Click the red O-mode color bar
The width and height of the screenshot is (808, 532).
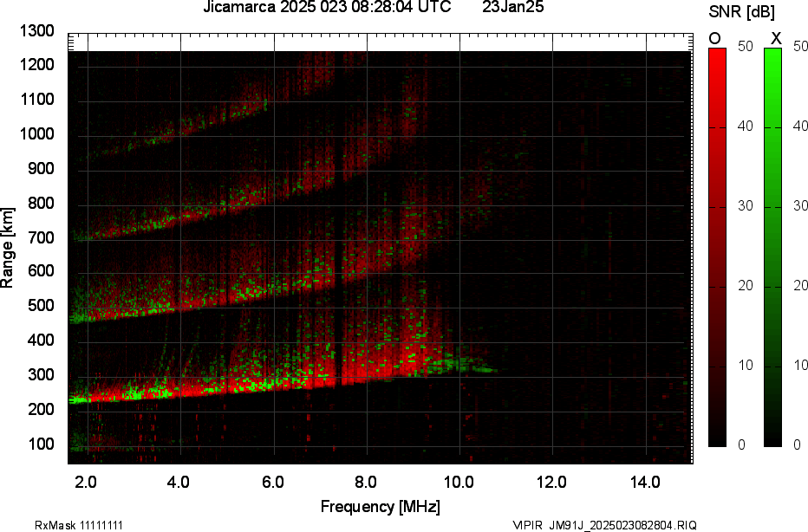(x=717, y=247)
